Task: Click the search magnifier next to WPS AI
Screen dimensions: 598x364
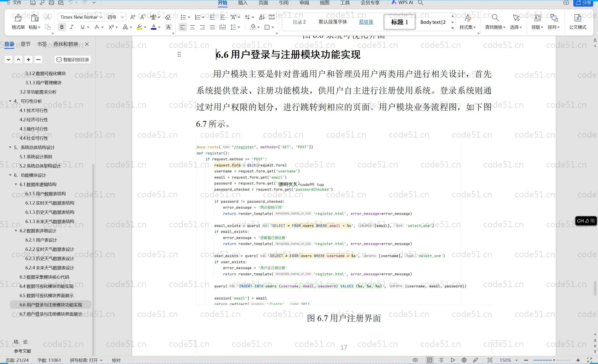Action: (420, 3)
